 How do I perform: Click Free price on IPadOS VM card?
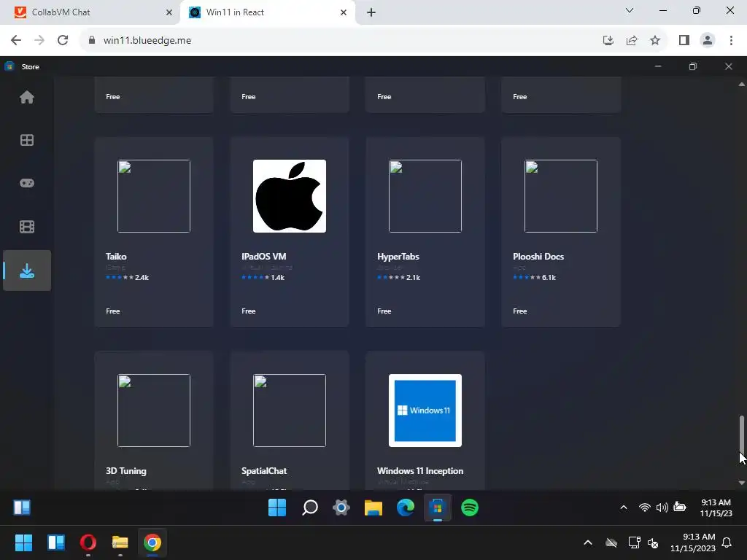pyautogui.click(x=249, y=311)
